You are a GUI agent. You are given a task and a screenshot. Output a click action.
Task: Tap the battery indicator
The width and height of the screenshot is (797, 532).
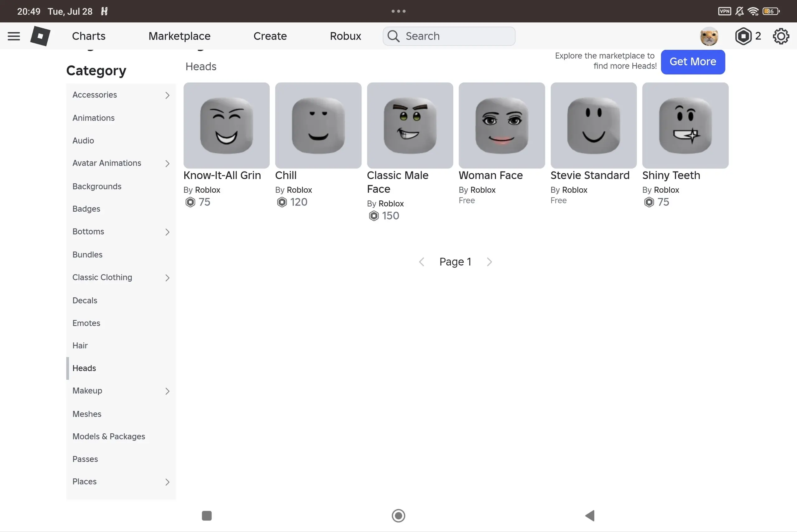pos(771,11)
